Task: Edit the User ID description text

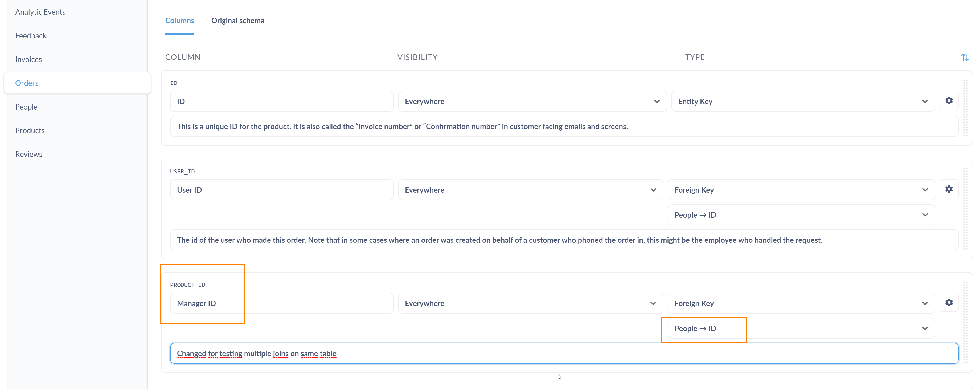Action: point(564,240)
